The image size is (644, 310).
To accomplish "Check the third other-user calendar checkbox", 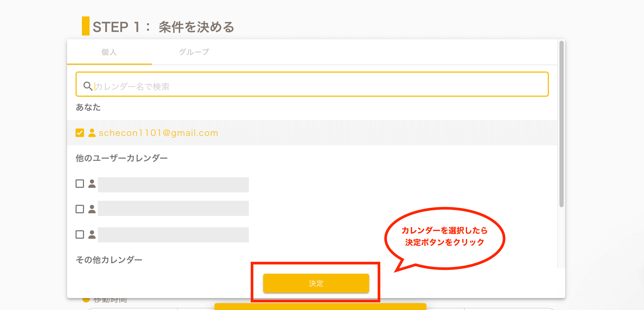I will point(80,234).
